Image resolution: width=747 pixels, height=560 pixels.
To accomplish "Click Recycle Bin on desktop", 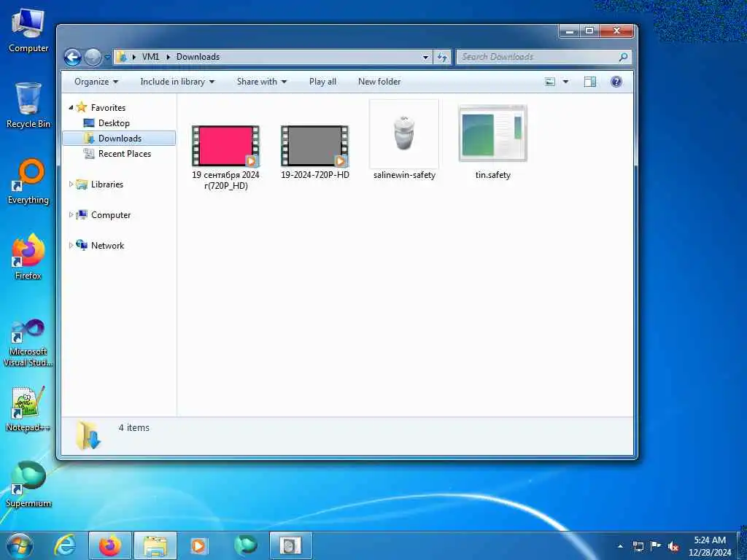I will (x=28, y=105).
